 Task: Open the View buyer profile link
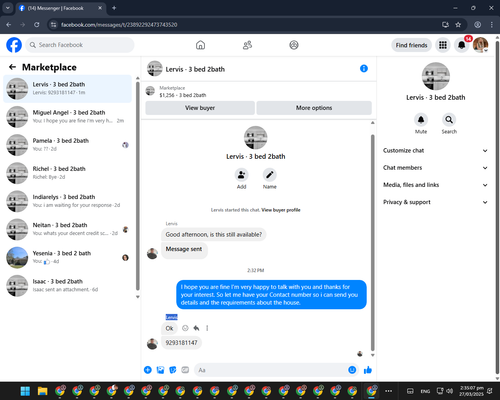[281, 210]
